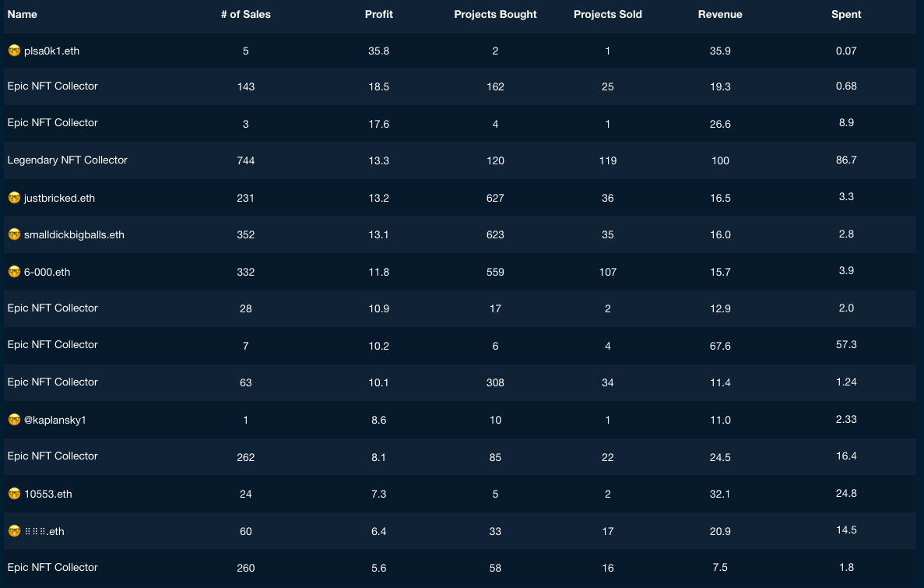Click the emoji icon before smalldickbigballs.eth
Image resolution: width=924 pixels, height=588 pixels.
pyautogui.click(x=14, y=234)
